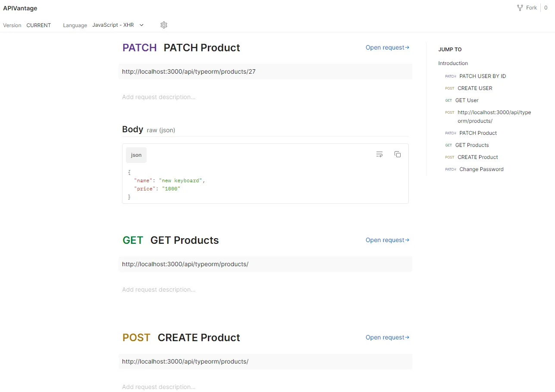
Task: Jump to PATCH USER BY ID
Action: (482, 76)
